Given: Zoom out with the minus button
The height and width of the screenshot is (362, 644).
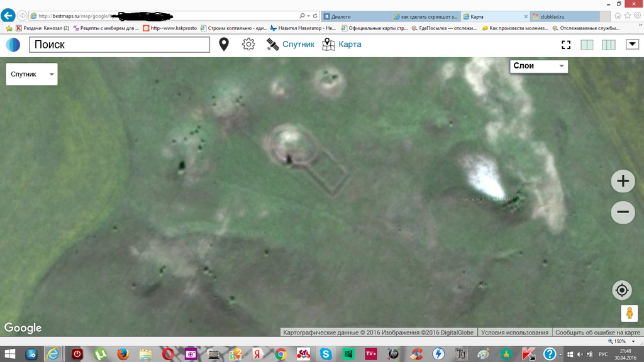Looking at the screenshot, I should click(x=623, y=212).
